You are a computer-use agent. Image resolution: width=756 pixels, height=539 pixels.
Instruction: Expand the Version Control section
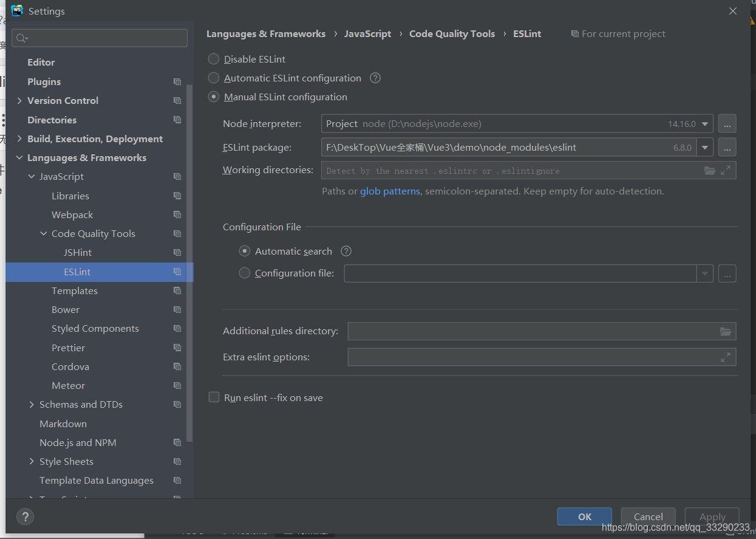19,100
